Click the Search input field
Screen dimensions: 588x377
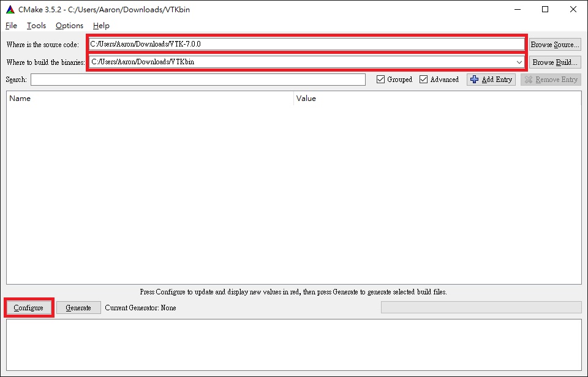pyautogui.click(x=198, y=80)
